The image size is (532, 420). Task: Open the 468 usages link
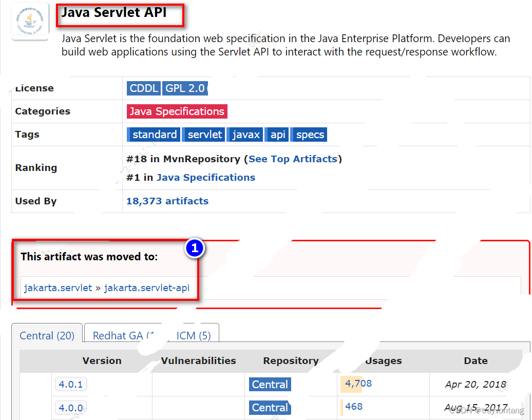(353, 407)
